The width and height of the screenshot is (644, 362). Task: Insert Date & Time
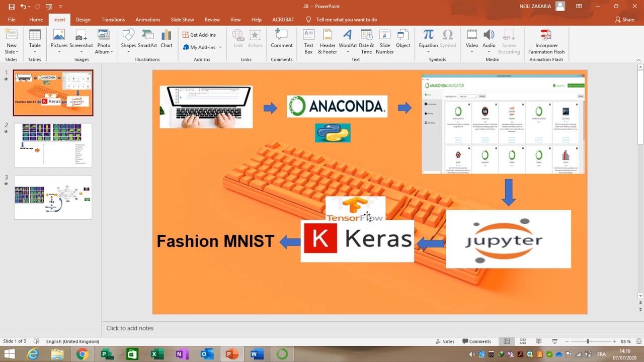point(366,42)
